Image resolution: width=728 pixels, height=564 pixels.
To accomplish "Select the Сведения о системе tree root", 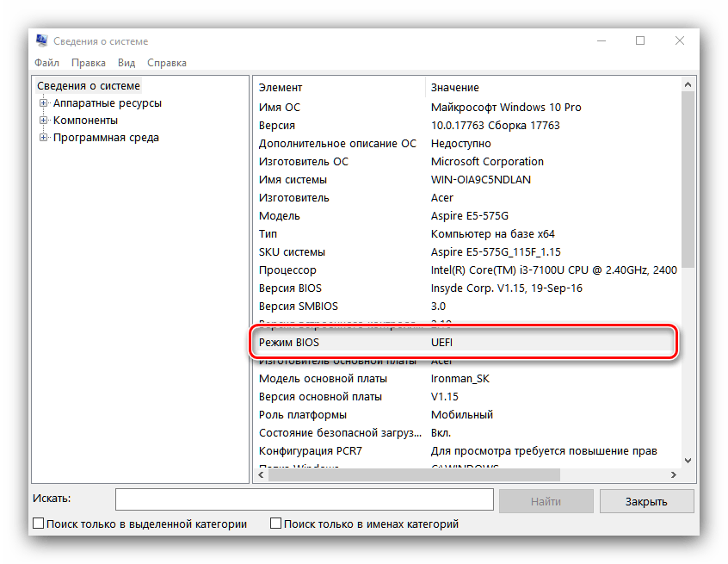I will click(87, 85).
